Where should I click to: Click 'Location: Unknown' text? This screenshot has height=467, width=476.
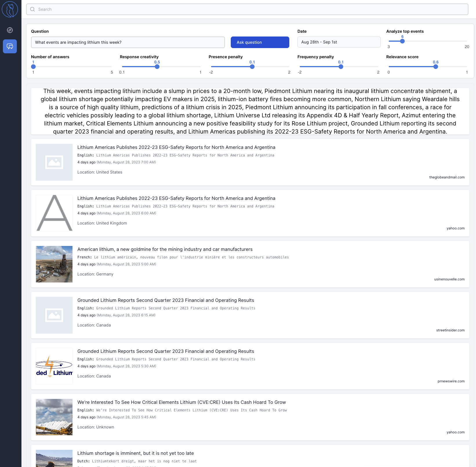click(96, 427)
